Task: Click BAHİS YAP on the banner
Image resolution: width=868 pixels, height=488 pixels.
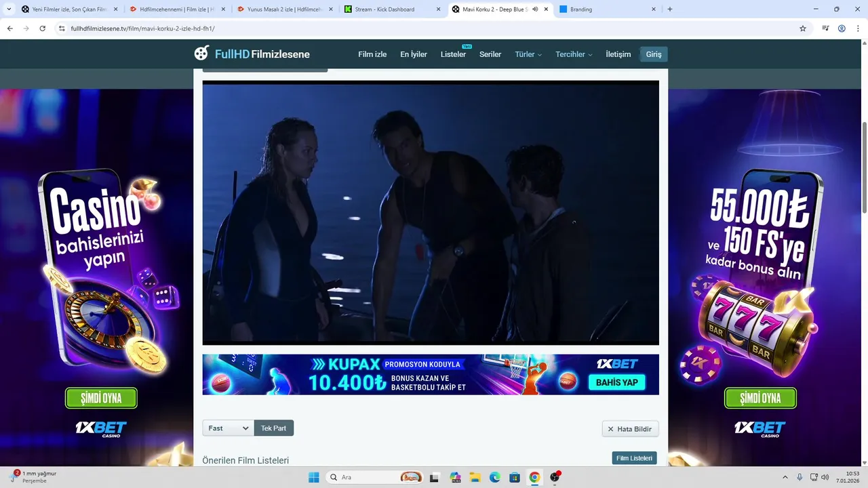Action: (x=616, y=382)
